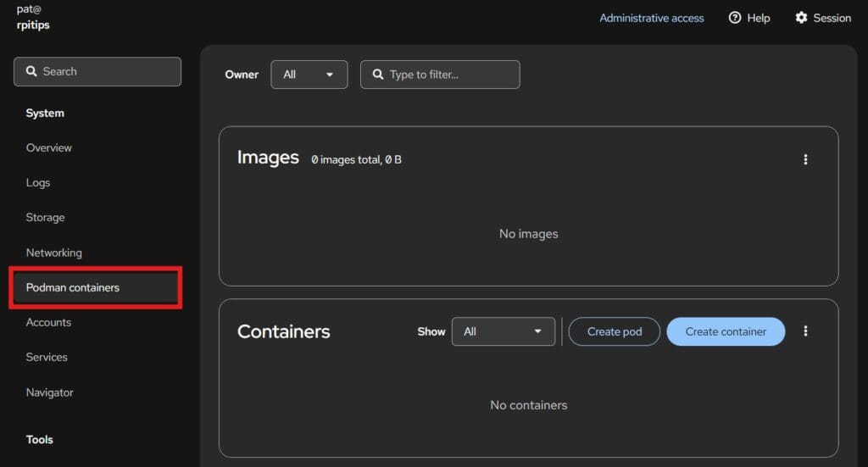Open the Overview page
868x467 pixels.
click(49, 147)
